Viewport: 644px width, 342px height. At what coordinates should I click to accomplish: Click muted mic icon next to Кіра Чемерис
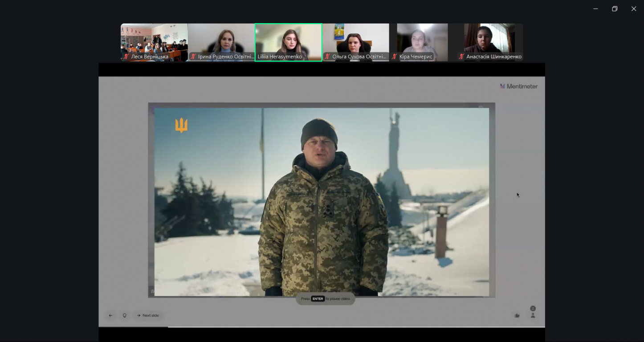(395, 57)
